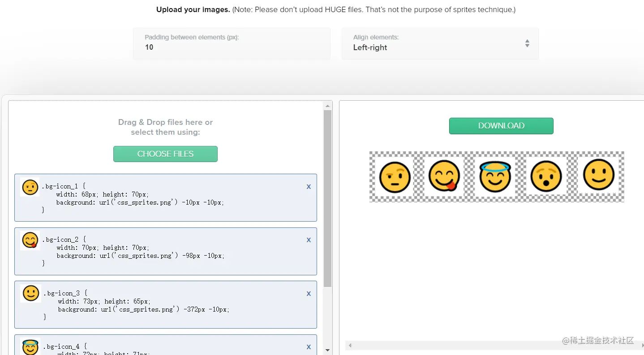Click the raised-eyebrow emoji in sprite preview
The image size is (644, 355).
pyautogui.click(x=395, y=177)
